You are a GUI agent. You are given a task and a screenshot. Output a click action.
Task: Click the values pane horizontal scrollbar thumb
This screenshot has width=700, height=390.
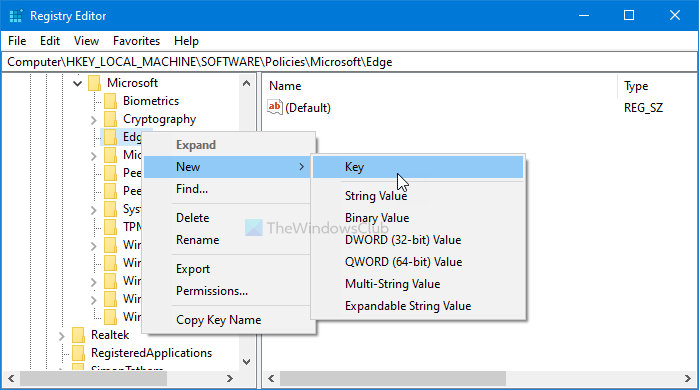[x=393, y=378]
